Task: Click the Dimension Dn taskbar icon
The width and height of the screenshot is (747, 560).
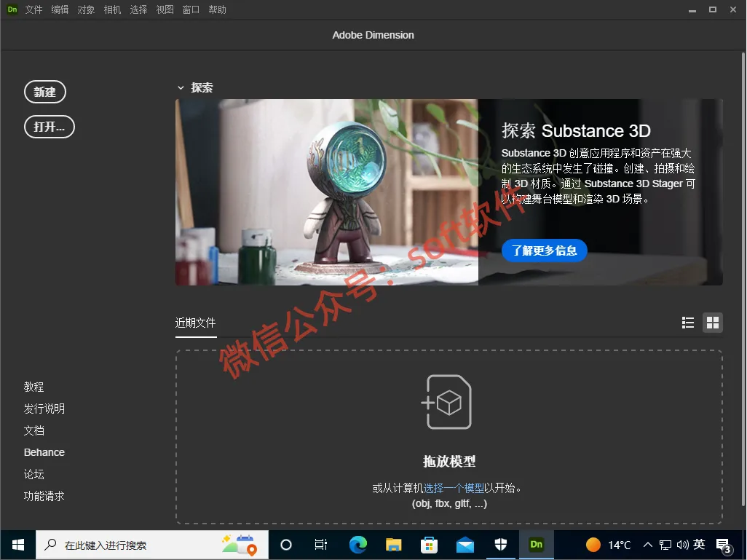Action: coord(537,545)
